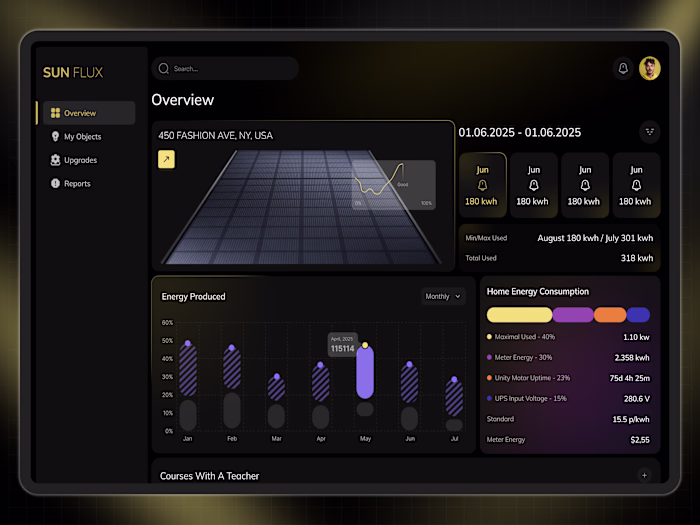The height and width of the screenshot is (525, 700).
Task: Click the Mar bar in Energy Produced
Action: [276, 387]
